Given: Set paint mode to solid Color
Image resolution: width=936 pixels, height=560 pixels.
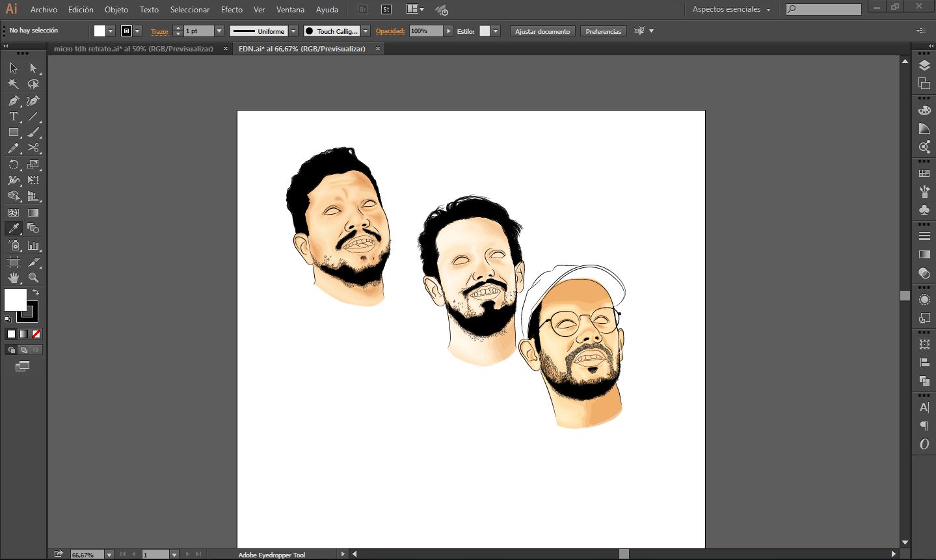Looking at the screenshot, I should point(11,334).
